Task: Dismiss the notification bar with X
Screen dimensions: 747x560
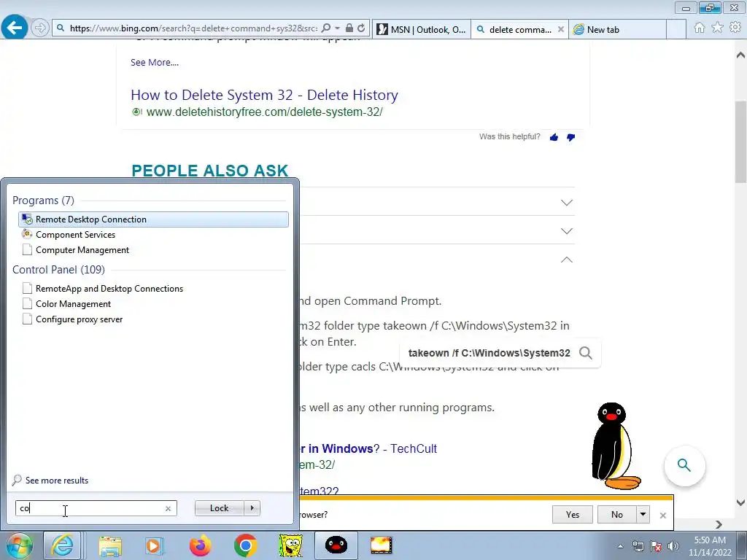Action: pos(662,516)
